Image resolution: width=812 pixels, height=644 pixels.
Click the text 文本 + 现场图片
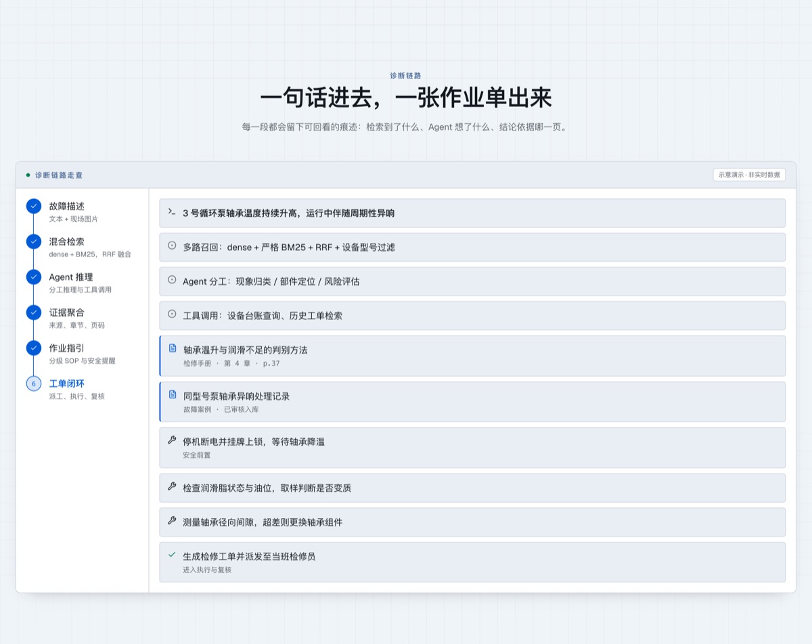click(73, 219)
